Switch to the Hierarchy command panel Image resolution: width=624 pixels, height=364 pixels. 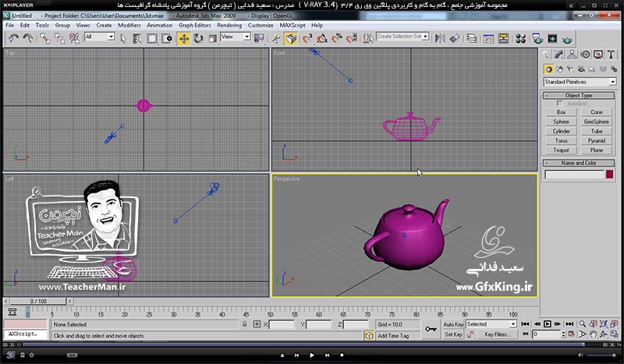click(572, 55)
